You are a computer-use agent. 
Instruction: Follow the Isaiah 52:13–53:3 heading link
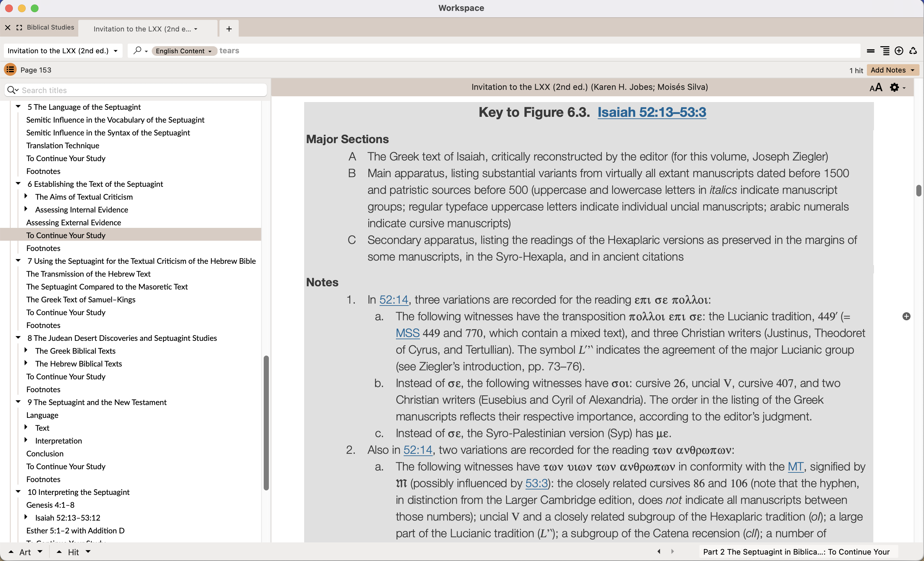(x=651, y=112)
